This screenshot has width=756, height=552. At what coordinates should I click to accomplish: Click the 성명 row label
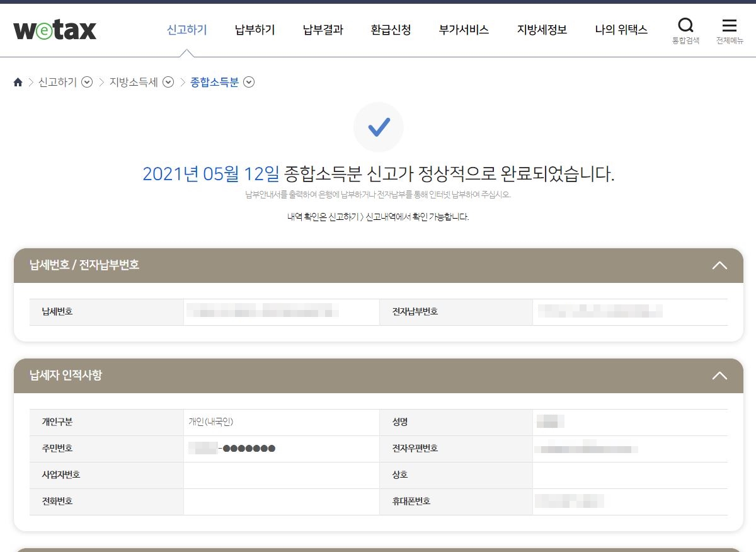(x=400, y=422)
